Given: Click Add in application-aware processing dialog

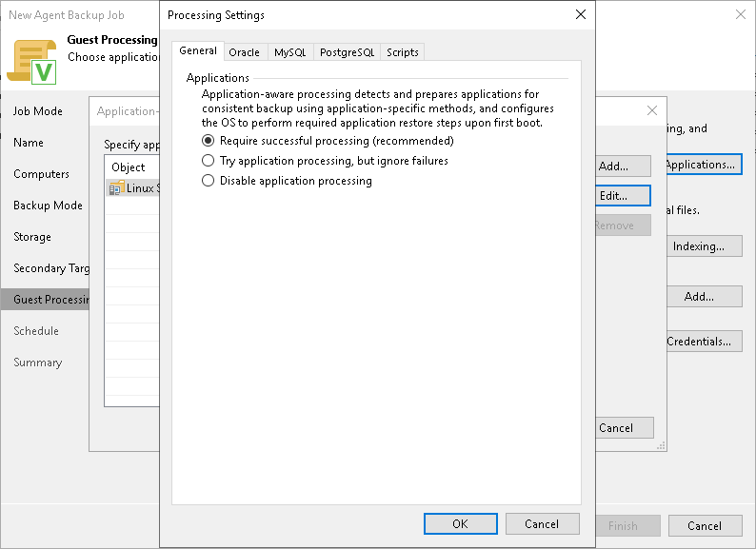Looking at the screenshot, I should tap(623, 167).
